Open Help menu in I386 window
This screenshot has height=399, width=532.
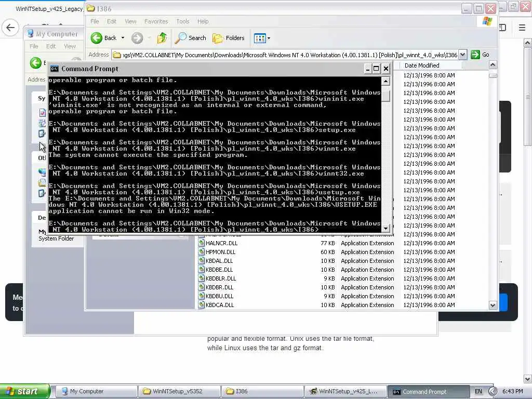point(203,21)
